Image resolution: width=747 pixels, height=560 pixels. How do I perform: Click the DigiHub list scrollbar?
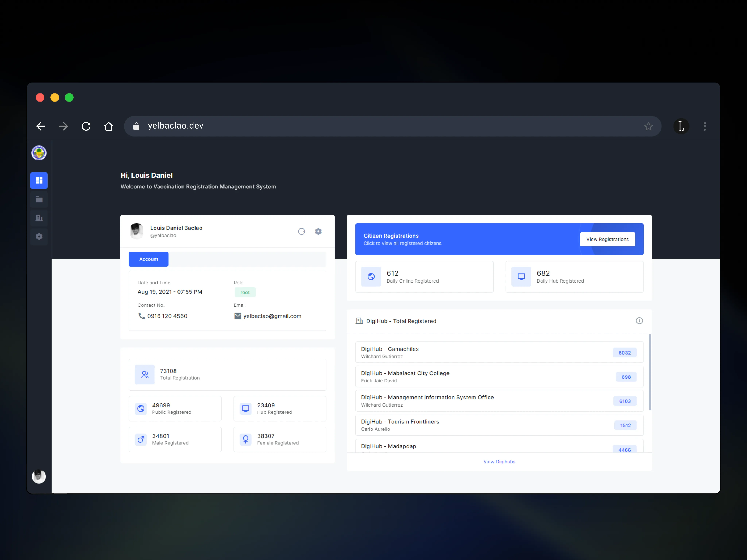pyautogui.click(x=650, y=372)
